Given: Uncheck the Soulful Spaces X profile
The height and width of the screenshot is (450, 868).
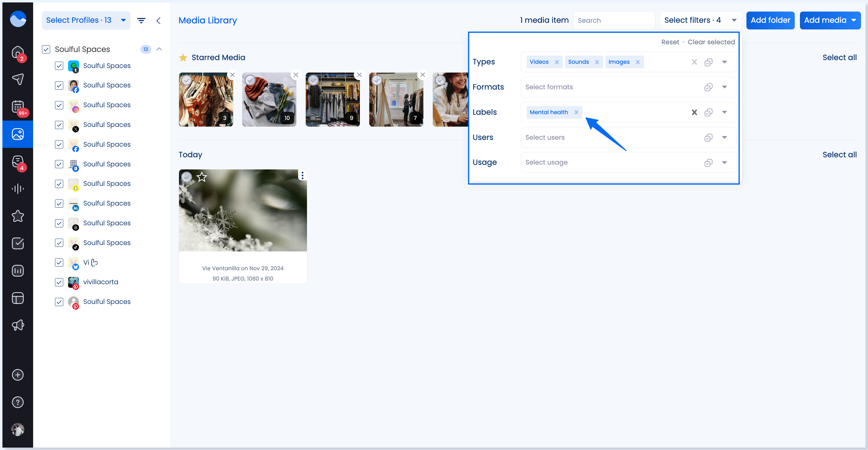Looking at the screenshot, I should 59,125.
